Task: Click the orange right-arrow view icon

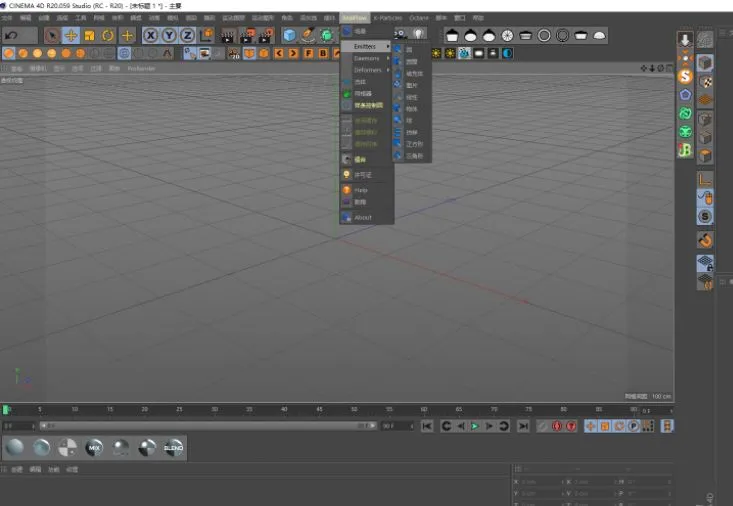Action: (293, 53)
